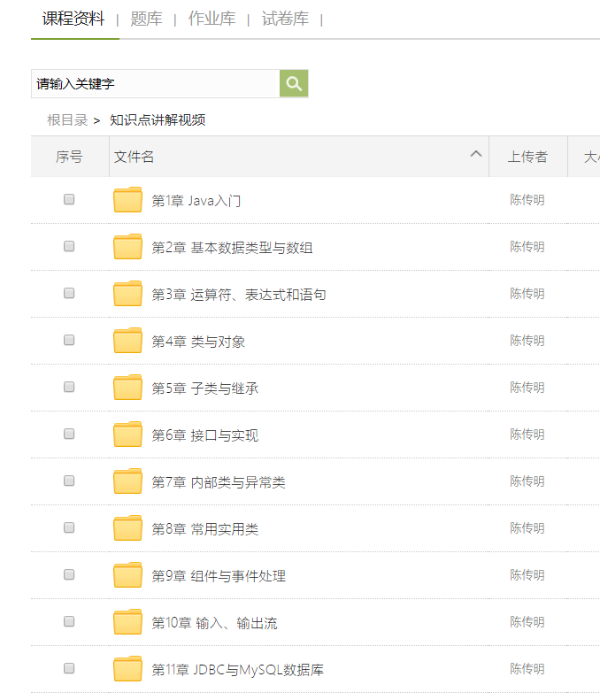Sort the list by 上传者 column header
The width and height of the screenshot is (600, 700).
(527, 157)
